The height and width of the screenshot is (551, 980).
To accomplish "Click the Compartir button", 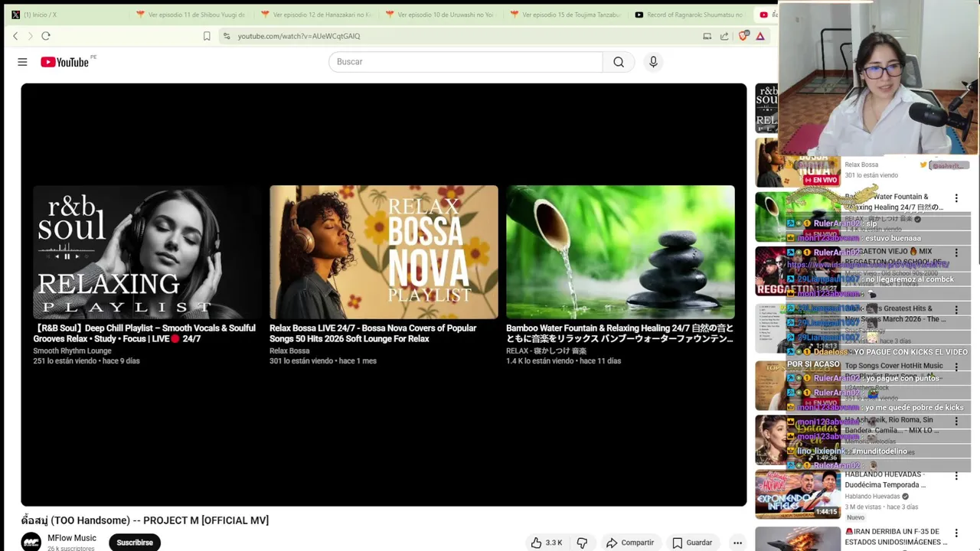I will point(630,543).
